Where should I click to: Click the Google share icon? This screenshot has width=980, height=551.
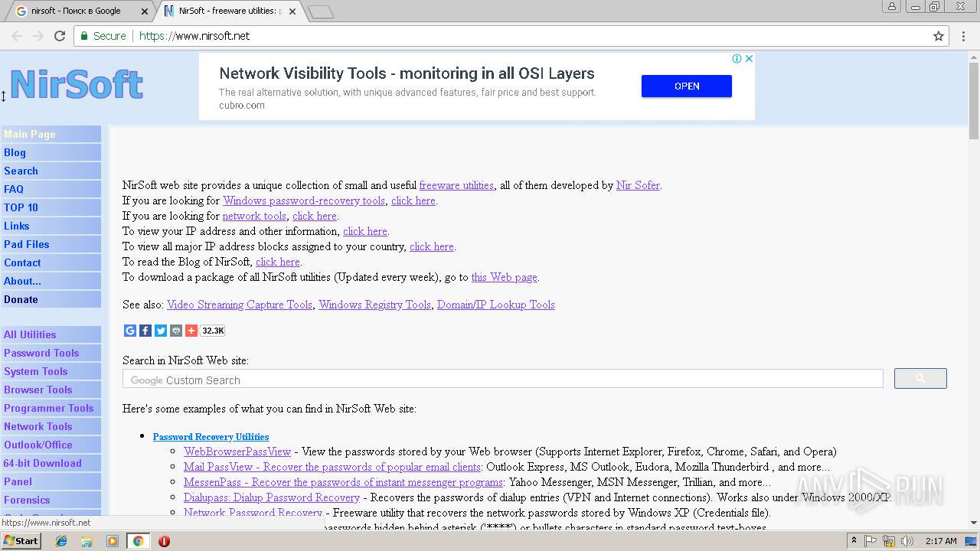click(x=130, y=331)
